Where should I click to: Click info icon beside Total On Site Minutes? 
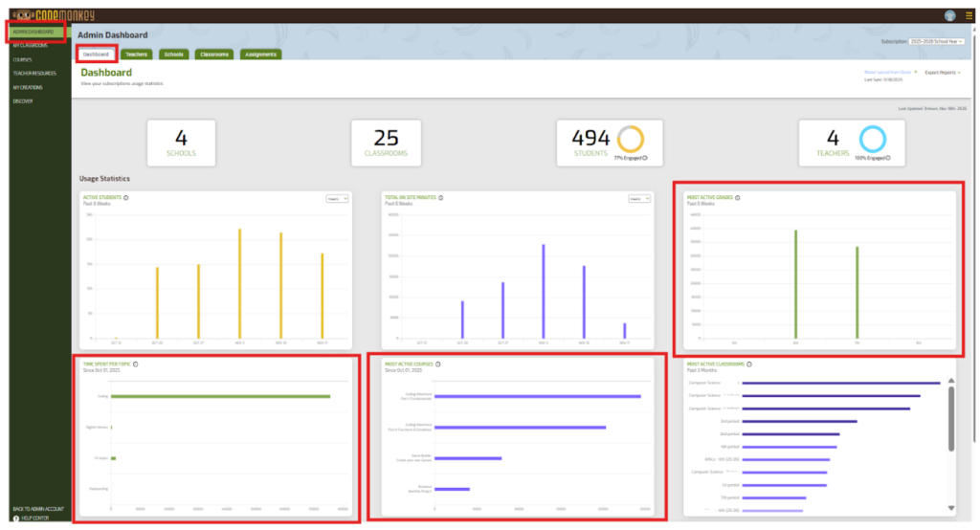440,198
